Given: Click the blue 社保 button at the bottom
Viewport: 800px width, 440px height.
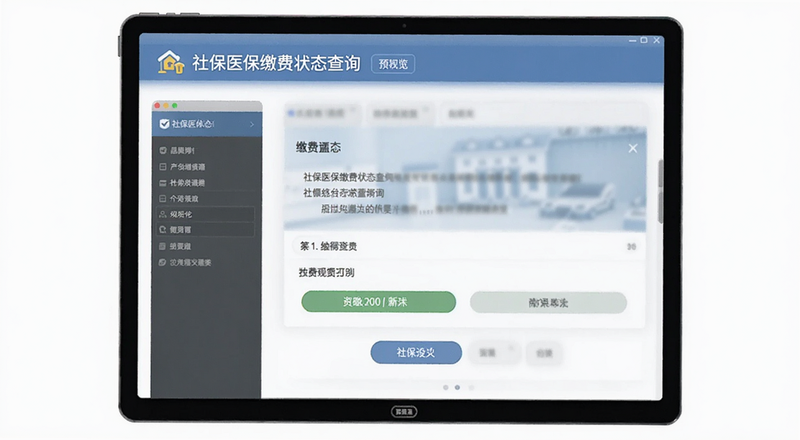Looking at the screenshot, I should pyautogui.click(x=416, y=352).
